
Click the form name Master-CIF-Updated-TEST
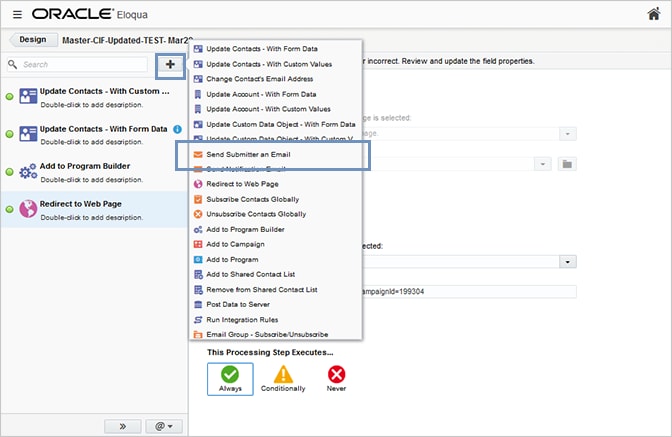[x=127, y=40]
